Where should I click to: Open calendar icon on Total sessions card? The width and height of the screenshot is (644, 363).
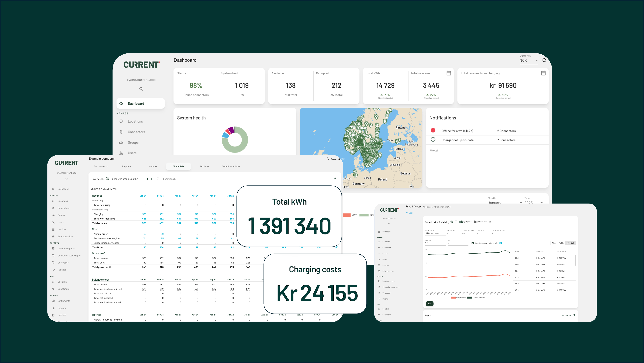pyautogui.click(x=449, y=73)
